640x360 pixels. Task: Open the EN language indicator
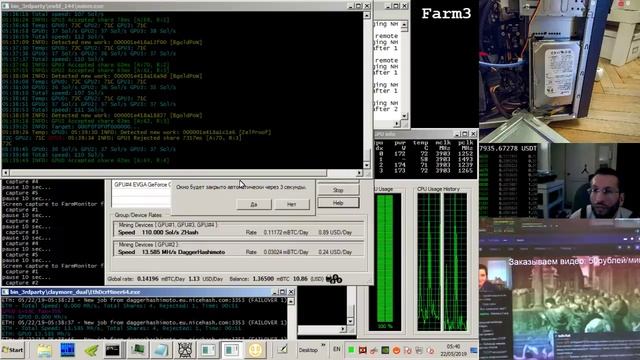337,349
